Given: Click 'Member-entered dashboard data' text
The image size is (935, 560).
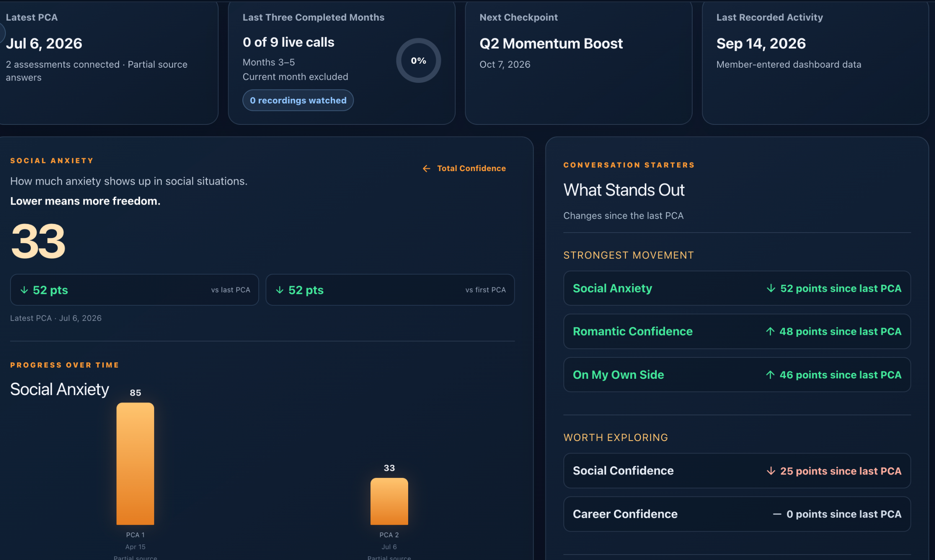Looking at the screenshot, I should click(789, 65).
